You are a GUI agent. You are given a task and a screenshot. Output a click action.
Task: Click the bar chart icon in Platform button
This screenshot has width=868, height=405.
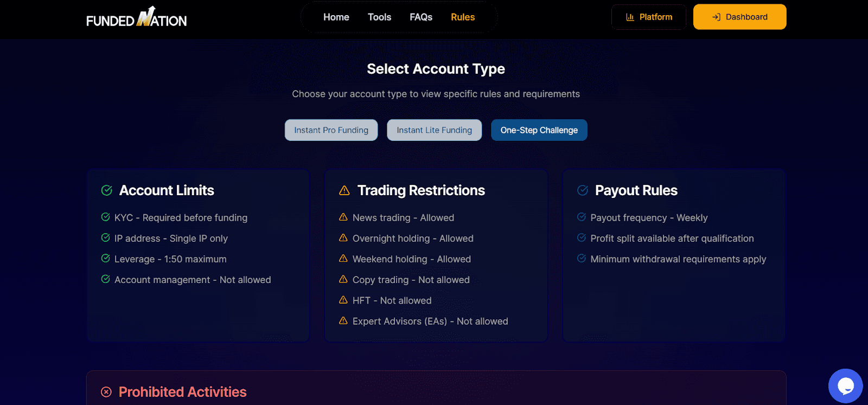pyautogui.click(x=630, y=17)
